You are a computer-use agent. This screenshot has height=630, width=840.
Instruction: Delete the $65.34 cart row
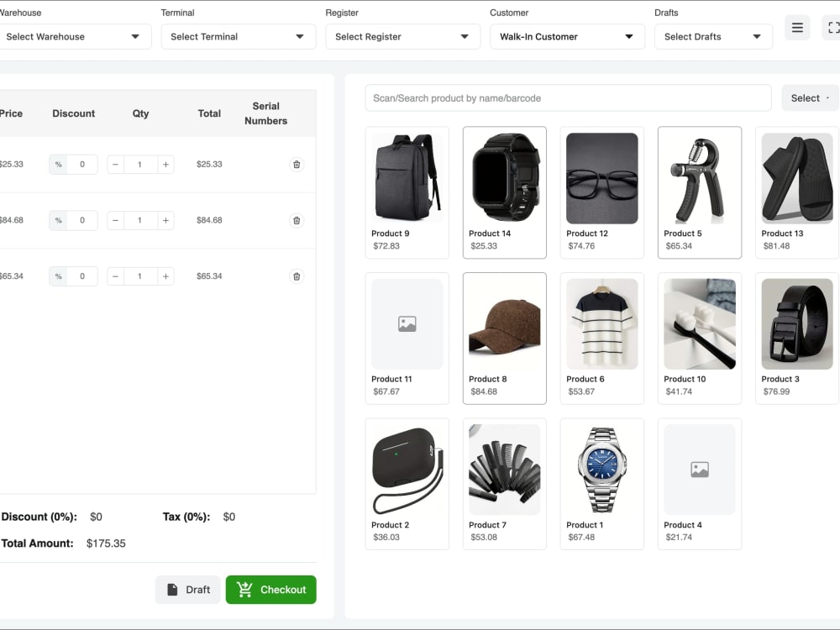pyautogui.click(x=297, y=276)
